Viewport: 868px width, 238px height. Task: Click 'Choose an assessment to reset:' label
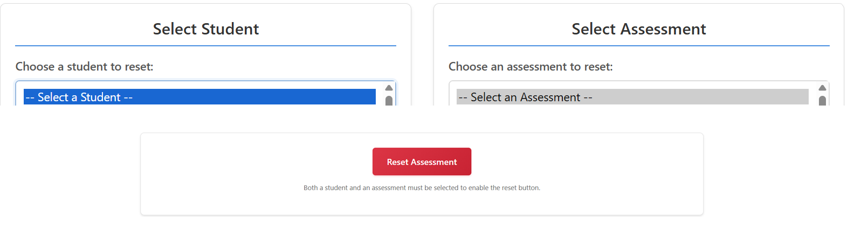[x=530, y=67]
